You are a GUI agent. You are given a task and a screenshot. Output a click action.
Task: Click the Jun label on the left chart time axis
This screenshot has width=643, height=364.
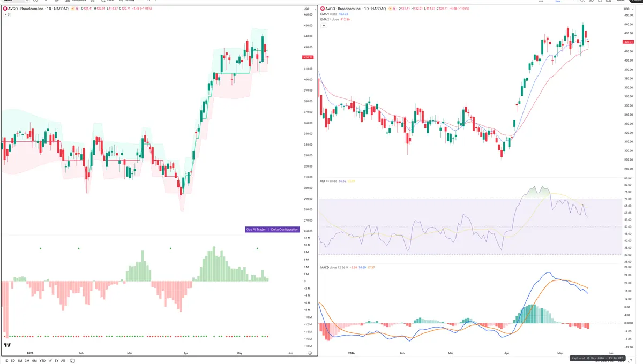tap(290, 353)
